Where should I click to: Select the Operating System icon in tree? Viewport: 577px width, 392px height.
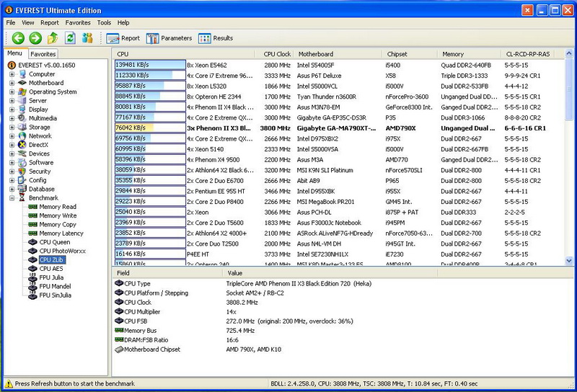pos(22,92)
